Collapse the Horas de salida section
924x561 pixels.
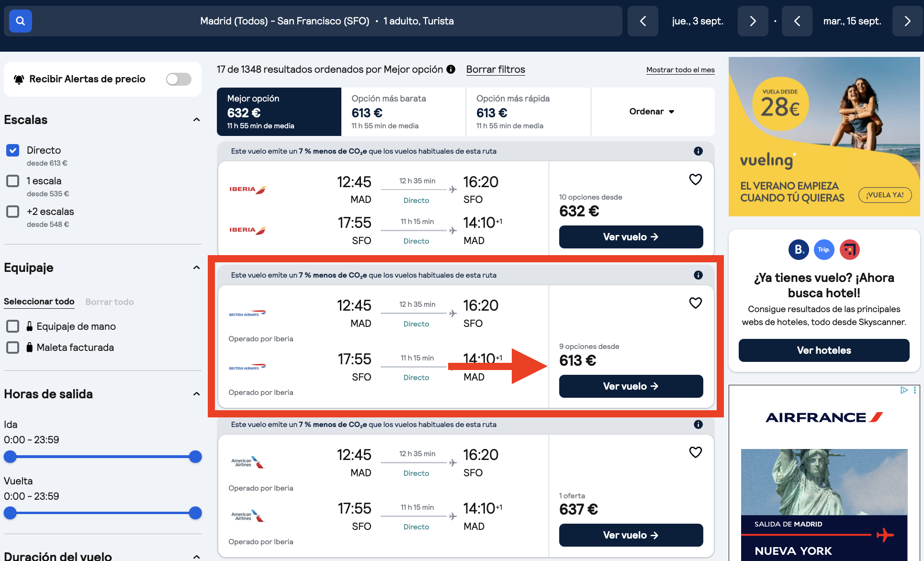click(196, 393)
